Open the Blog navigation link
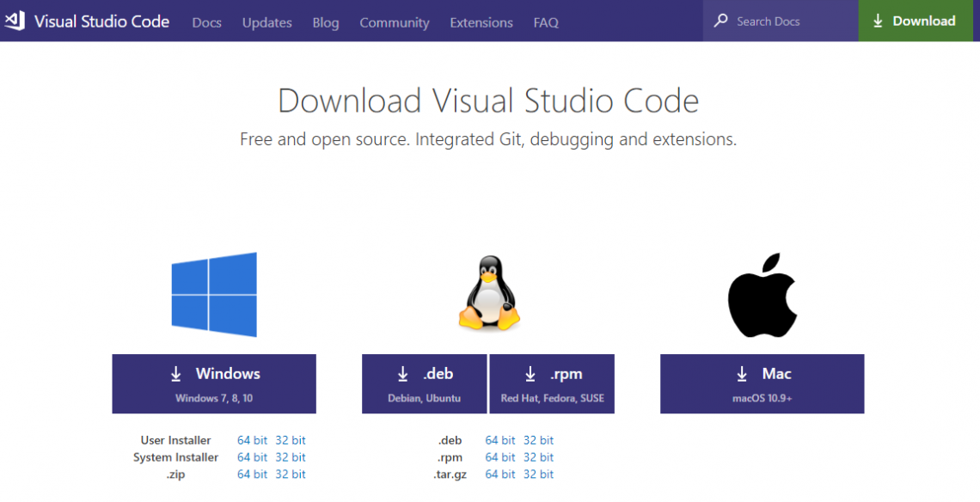 click(325, 22)
